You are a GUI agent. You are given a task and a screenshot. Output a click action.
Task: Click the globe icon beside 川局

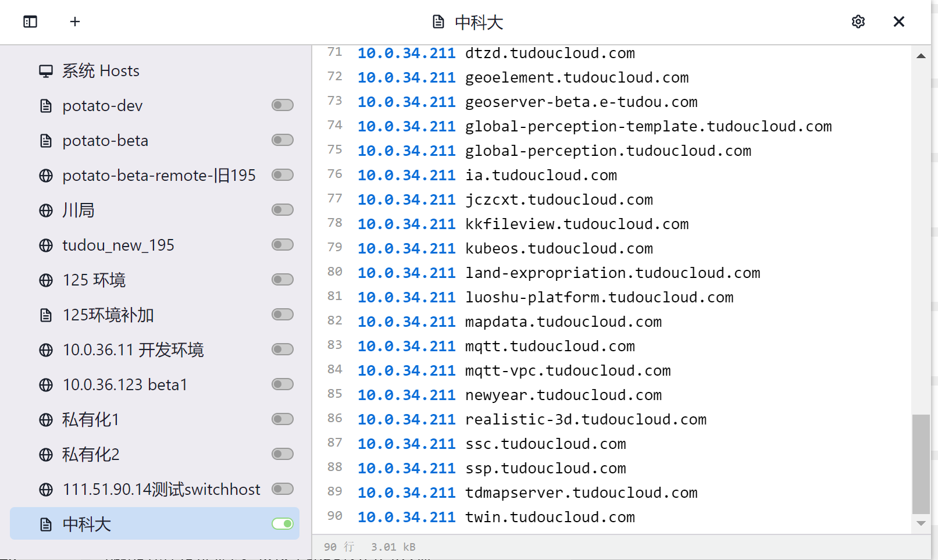pos(46,210)
